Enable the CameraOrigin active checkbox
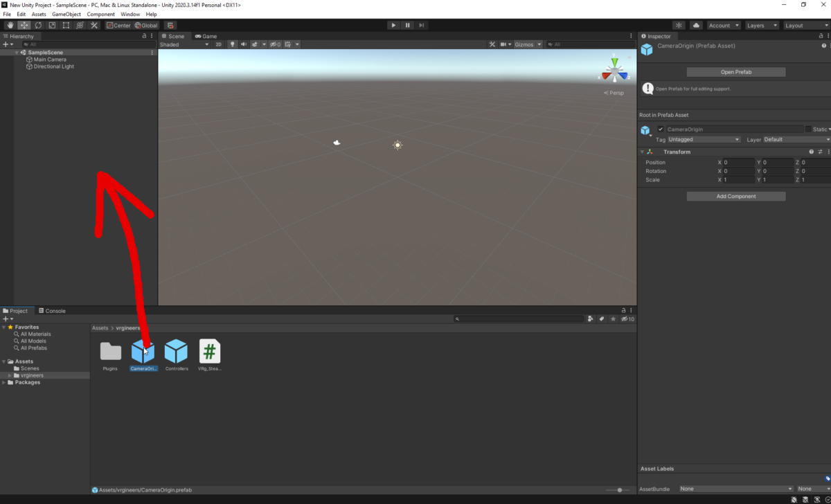Viewport: 831px width, 504px height. pos(660,129)
